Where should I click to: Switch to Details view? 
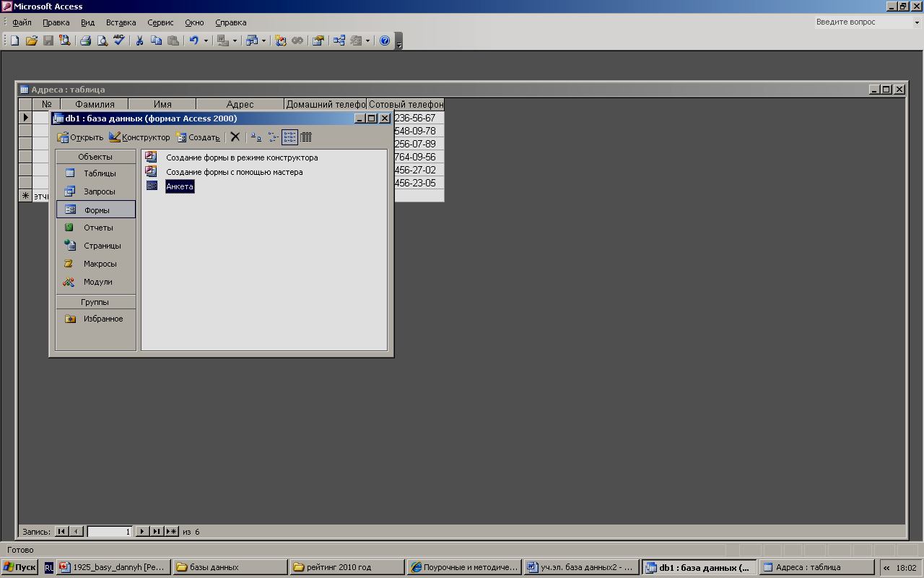pyautogui.click(x=306, y=137)
